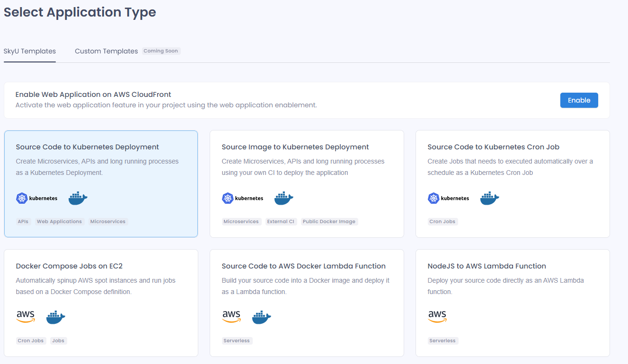Image resolution: width=628 pixels, height=364 pixels.
Task: Click AWS logo in Docker Compose Jobs card
Action: [26, 317]
